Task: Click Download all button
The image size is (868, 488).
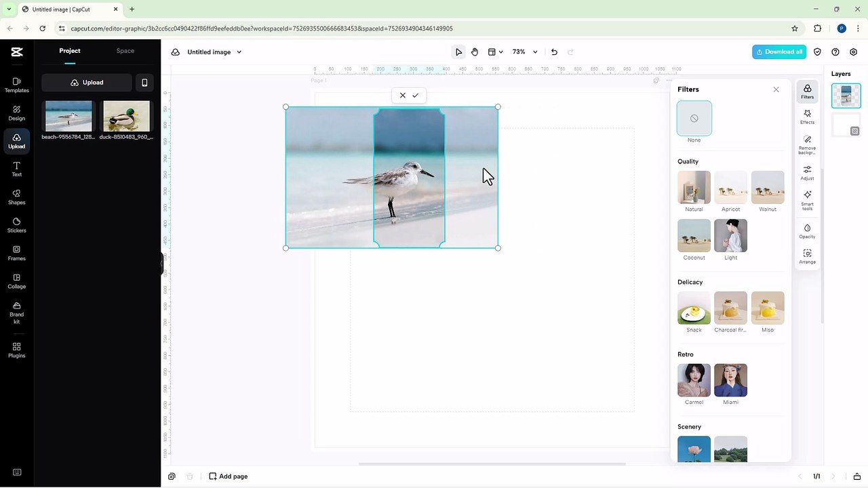Action: click(x=779, y=52)
